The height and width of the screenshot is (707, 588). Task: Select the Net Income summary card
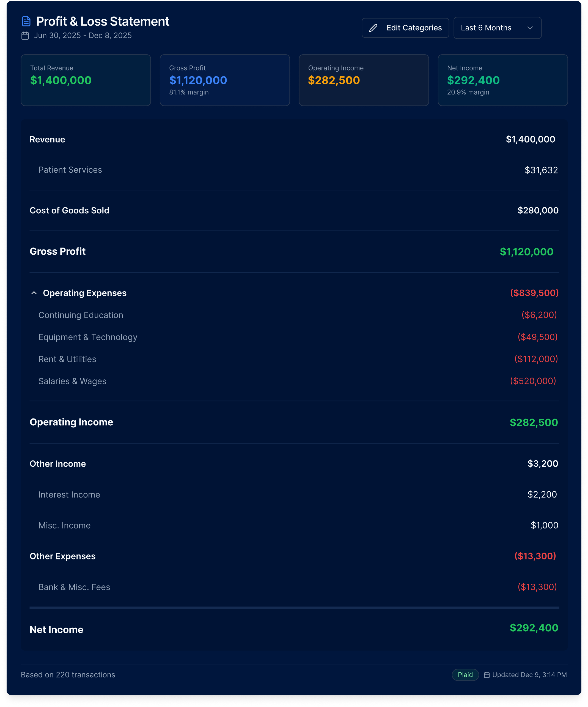[502, 80]
